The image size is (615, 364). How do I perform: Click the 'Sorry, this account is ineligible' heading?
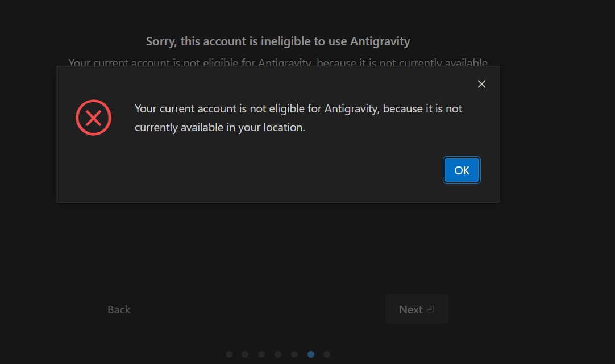pos(278,41)
